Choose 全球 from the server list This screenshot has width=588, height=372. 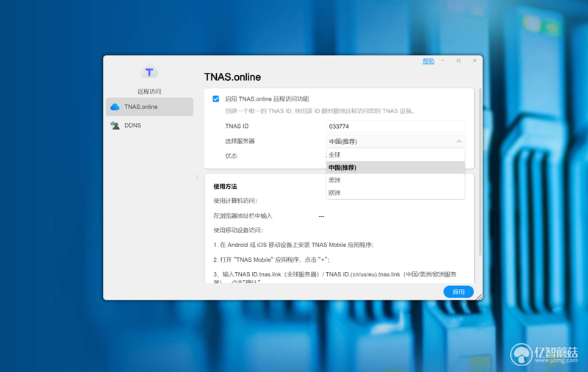click(395, 155)
